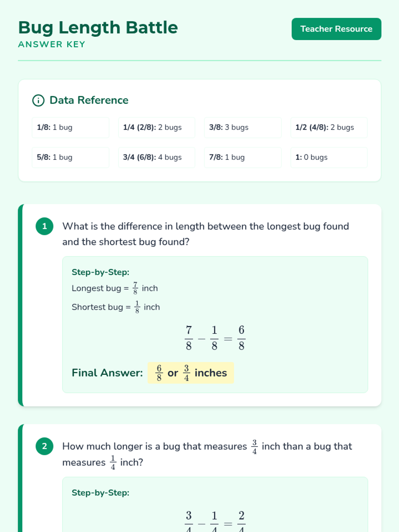Click the 7/8 minus 1/8 equation

[215, 338]
